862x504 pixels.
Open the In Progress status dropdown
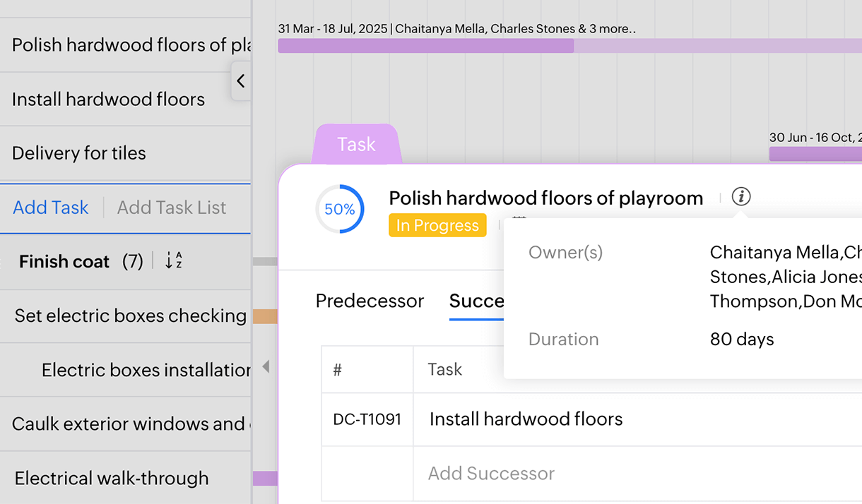437,225
